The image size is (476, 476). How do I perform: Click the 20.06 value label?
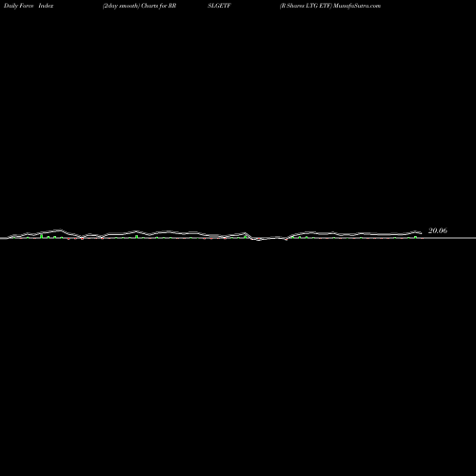point(438,230)
